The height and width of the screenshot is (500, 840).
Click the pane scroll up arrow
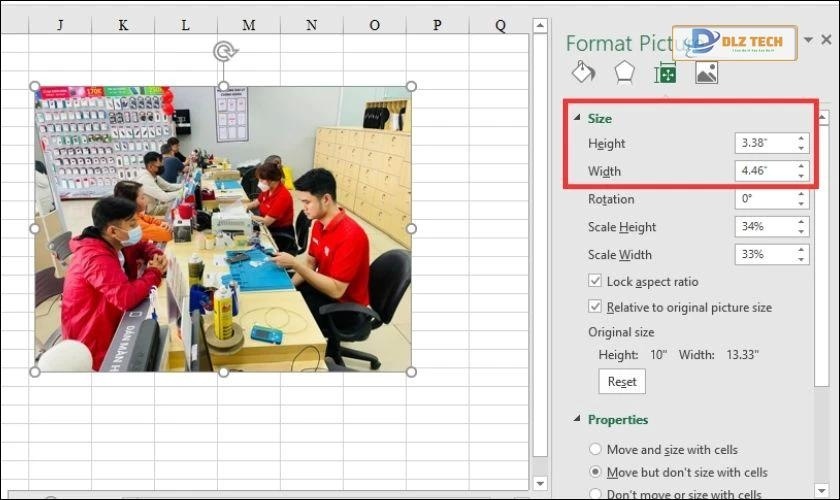(x=822, y=117)
